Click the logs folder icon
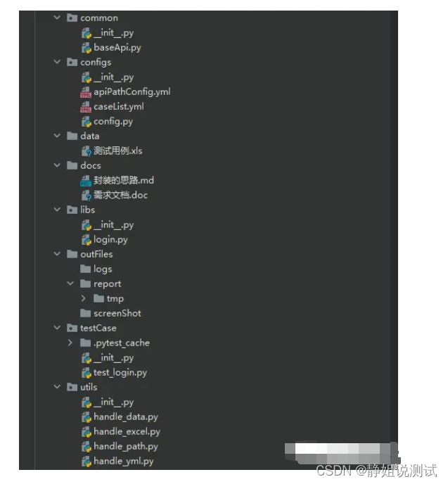The height and width of the screenshot is (484, 448). (86, 269)
